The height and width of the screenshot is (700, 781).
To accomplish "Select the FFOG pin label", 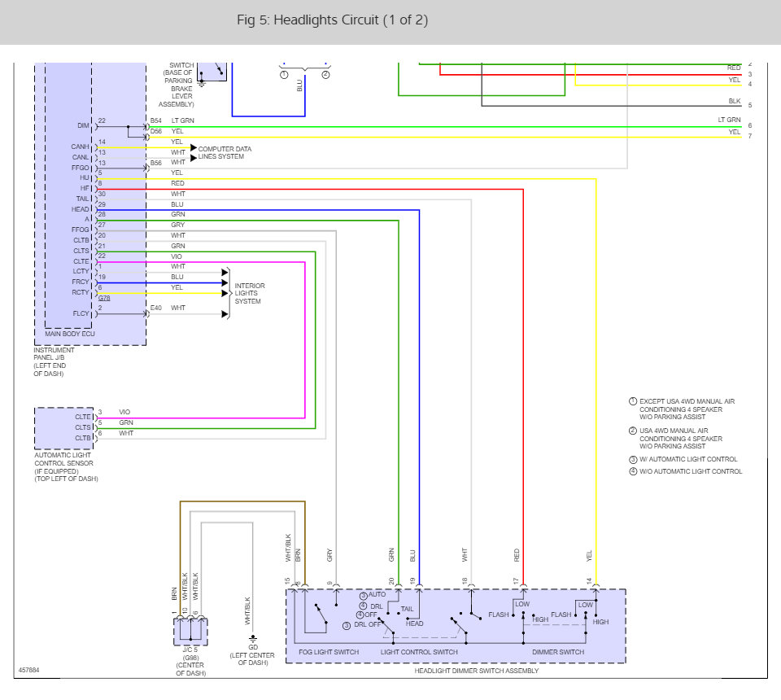I will pos(81,230).
